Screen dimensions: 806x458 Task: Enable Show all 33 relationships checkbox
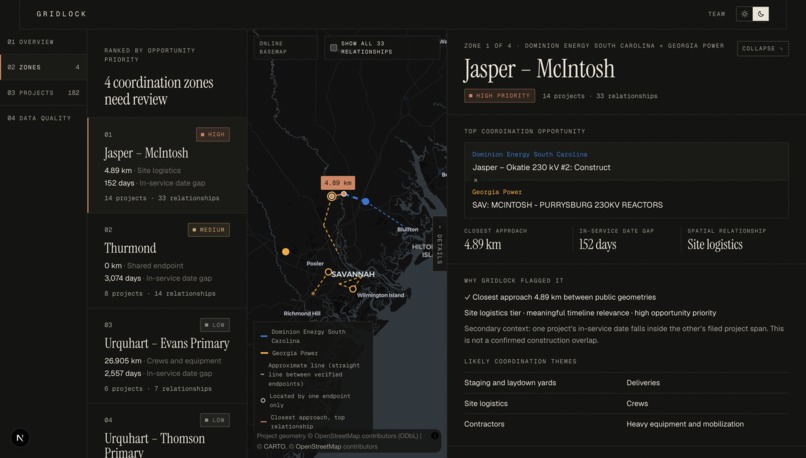(334, 48)
